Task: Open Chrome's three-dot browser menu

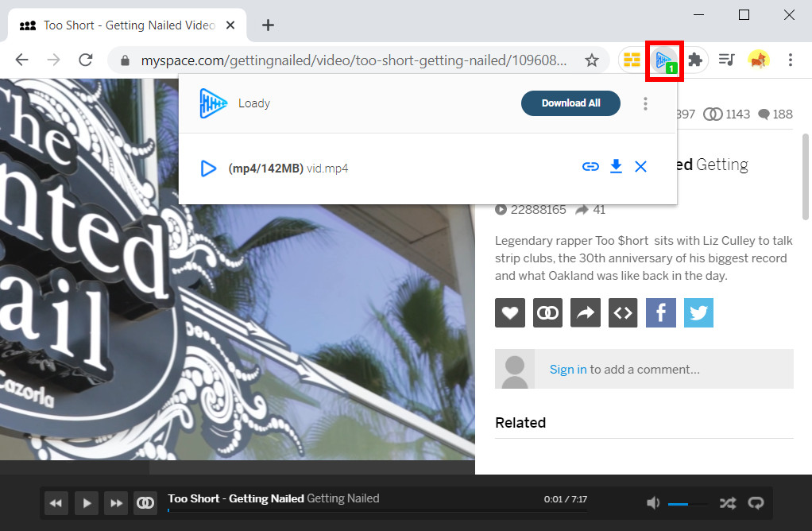Action: pyautogui.click(x=791, y=60)
